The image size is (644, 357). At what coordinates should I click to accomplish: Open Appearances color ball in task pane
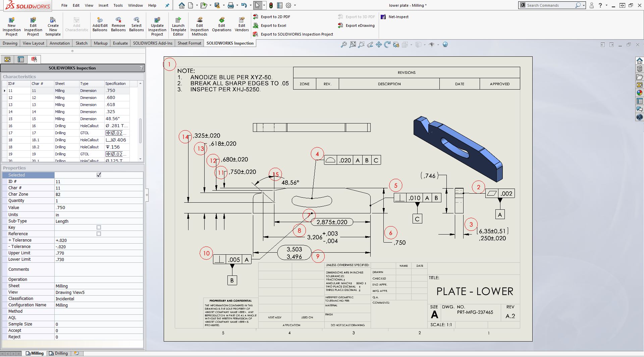640,93
